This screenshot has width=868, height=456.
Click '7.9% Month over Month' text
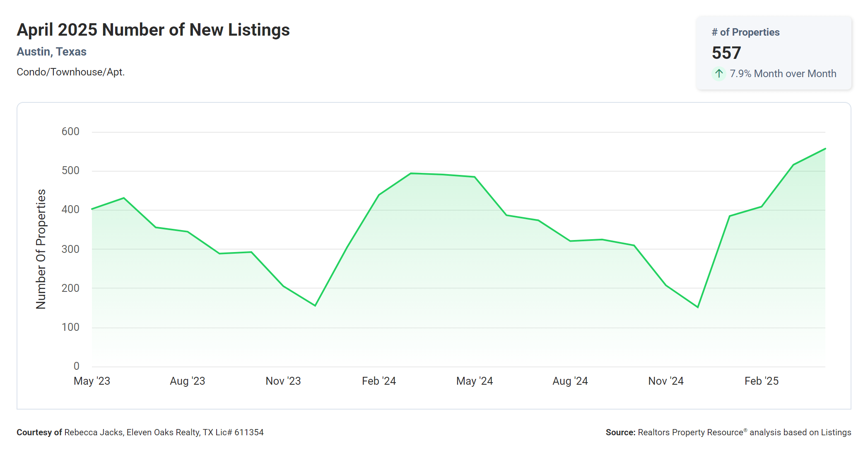click(x=783, y=74)
